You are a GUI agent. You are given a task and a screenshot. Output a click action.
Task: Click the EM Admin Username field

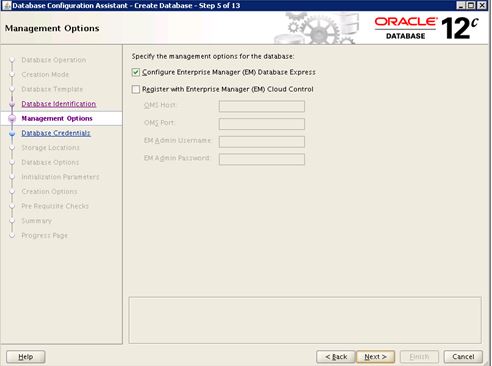pos(262,142)
